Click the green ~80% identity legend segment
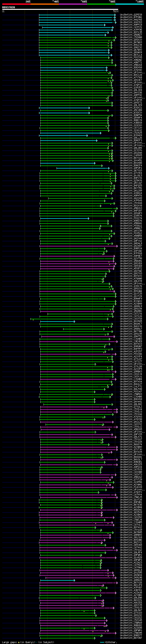146x644 pixels. point(101,4)
